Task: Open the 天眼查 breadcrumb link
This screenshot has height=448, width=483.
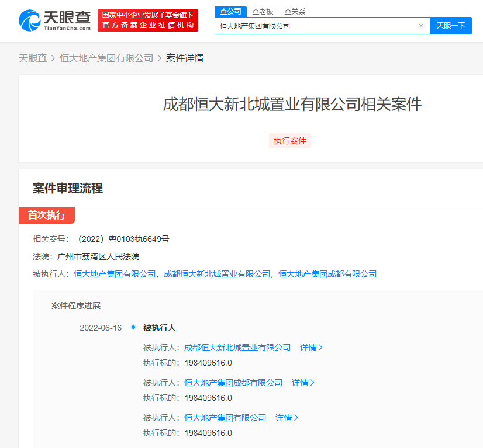Action: [33, 58]
